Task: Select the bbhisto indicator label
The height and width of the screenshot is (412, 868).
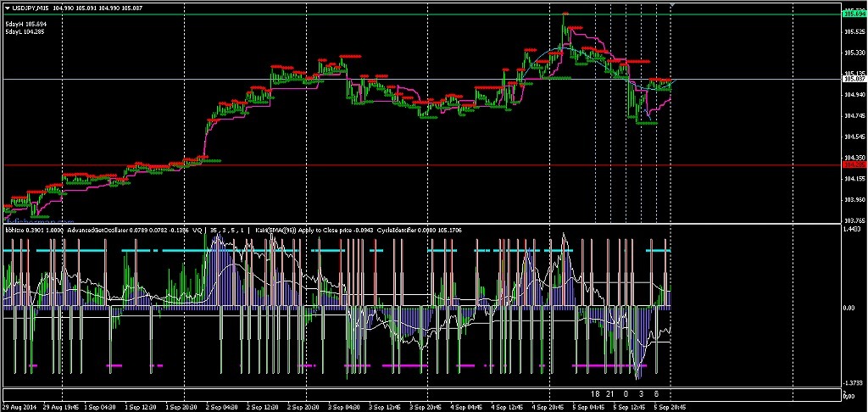Action: (x=15, y=229)
